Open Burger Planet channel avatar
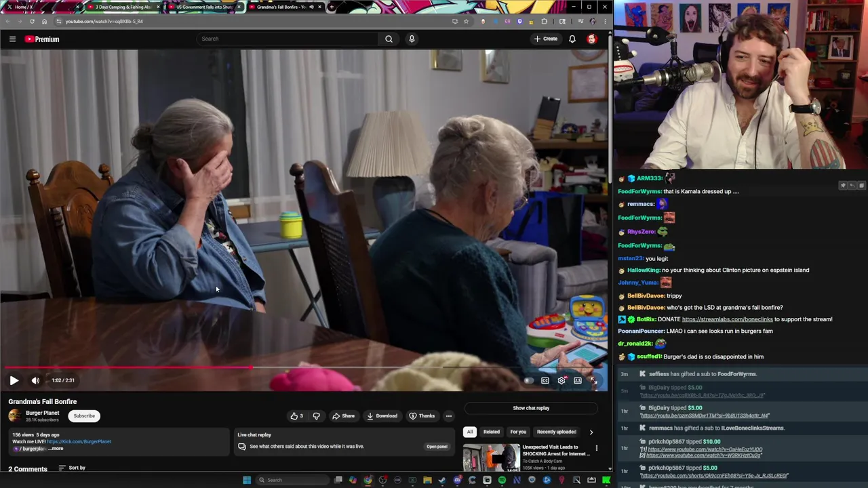 15,415
